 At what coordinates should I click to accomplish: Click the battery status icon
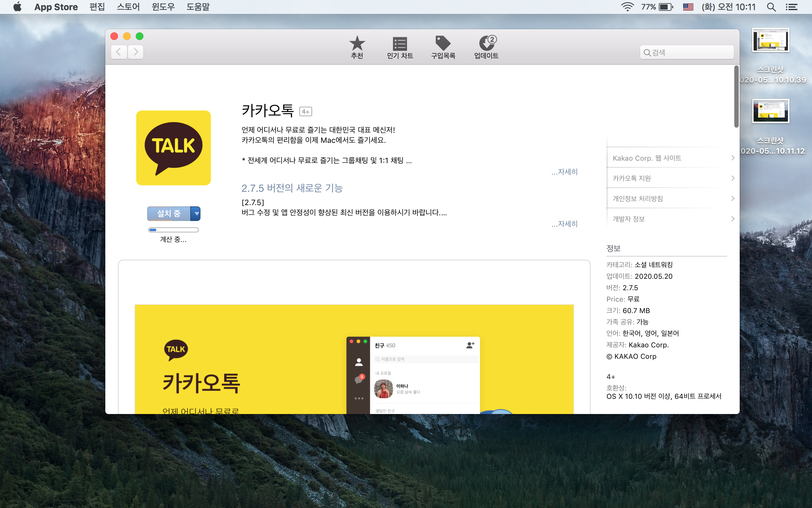[x=666, y=7]
